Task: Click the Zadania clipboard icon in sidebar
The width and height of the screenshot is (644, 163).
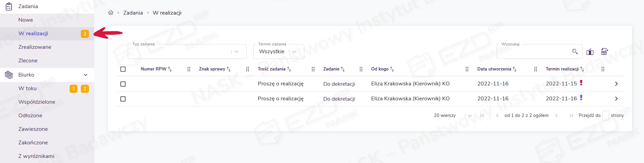Action: pyautogui.click(x=9, y=6)
